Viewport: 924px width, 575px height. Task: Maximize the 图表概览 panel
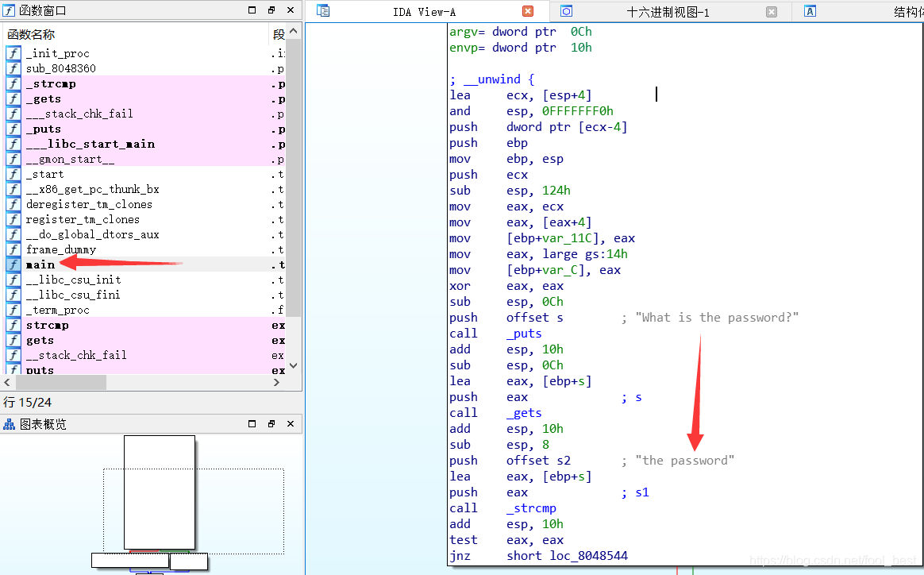pos(252,423)
